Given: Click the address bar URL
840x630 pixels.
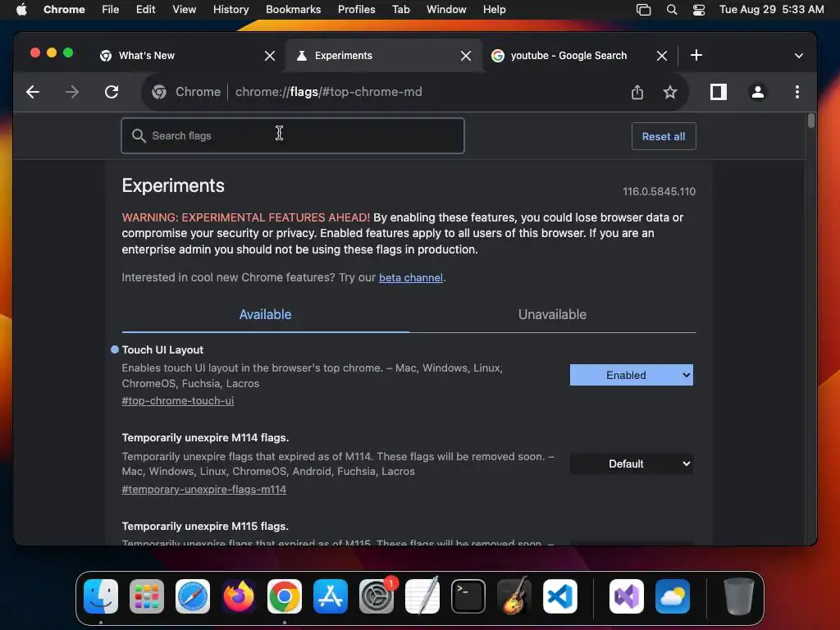Looking at the screenshot, I should [328, 92].
